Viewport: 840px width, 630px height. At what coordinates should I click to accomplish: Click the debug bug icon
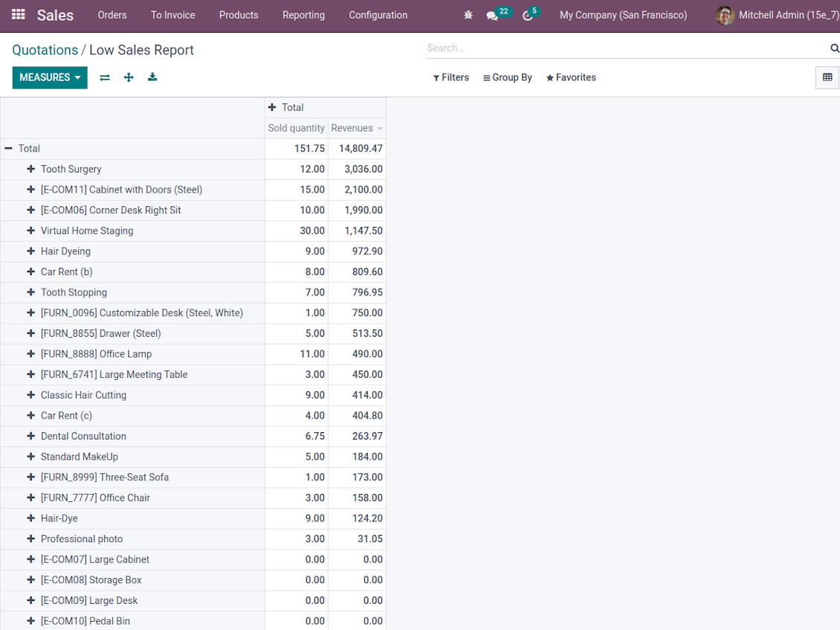click(468, 15)
